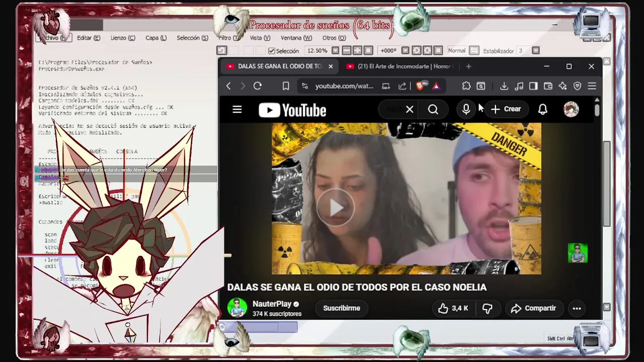Open the Selección menu
Viewport: 644px width, 362px height.
point(192,38)
